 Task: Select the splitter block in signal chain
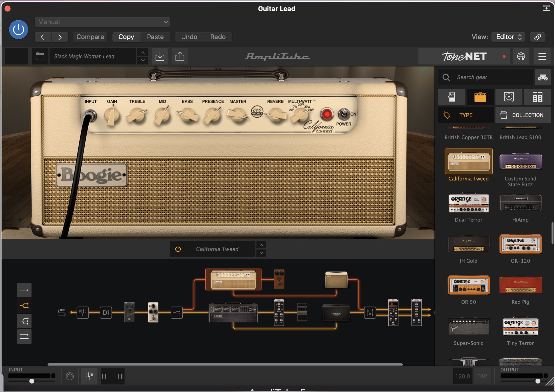click(177, 313)
